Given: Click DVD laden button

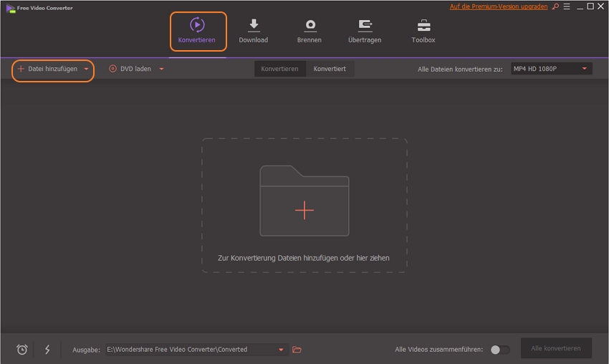Looking at the screenshot, I should [130, 69].
